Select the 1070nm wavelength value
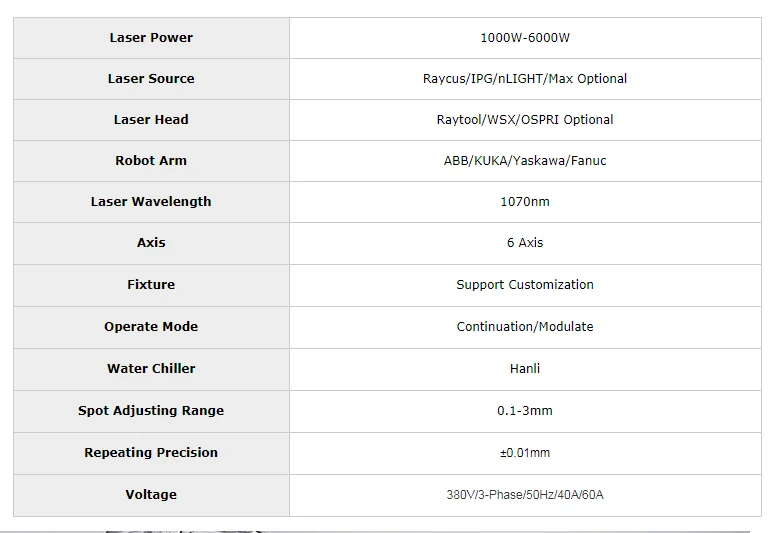774x533 pixels. pyautogui.click(x=525, y=202)
